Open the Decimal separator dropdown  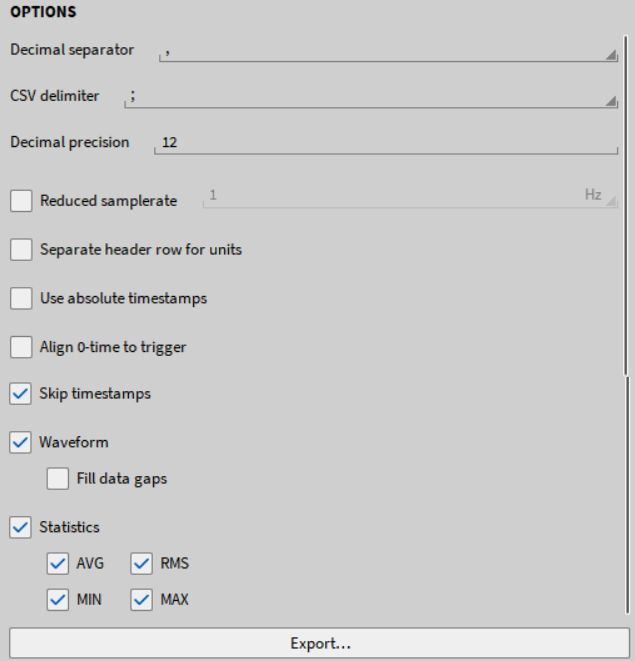click(390, 52)
